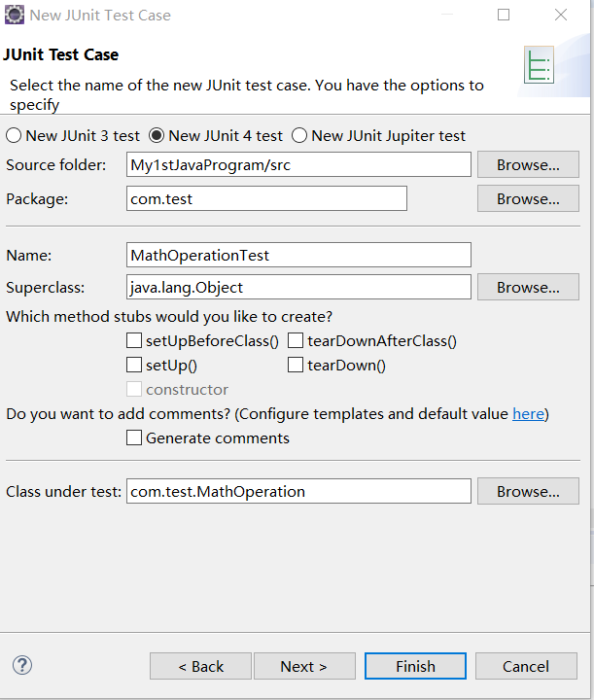Screen dimensions: 594x700
Task: Browse for the class under test
Action: tap(528, 491)
